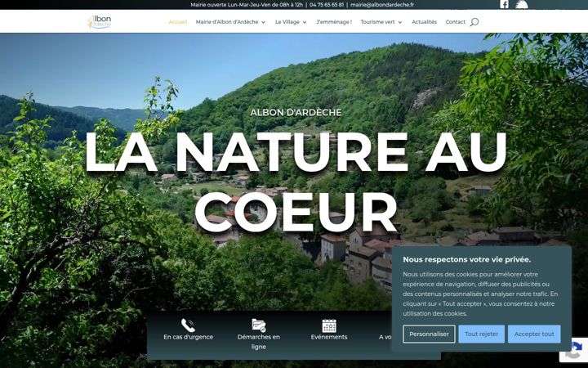Viewport: 588px width, 368px height.
Task: Click the LA NATURE AU COEUR heading
Action: tap(296, 182)
